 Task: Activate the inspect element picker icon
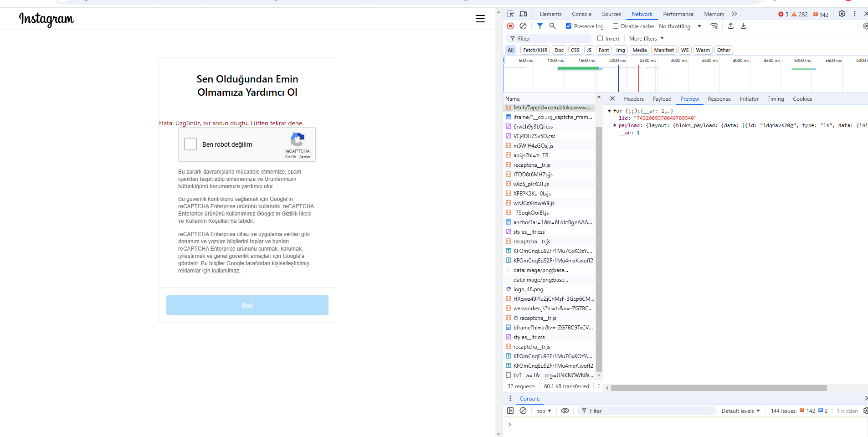pyautogui.click(x=510, y=14)
